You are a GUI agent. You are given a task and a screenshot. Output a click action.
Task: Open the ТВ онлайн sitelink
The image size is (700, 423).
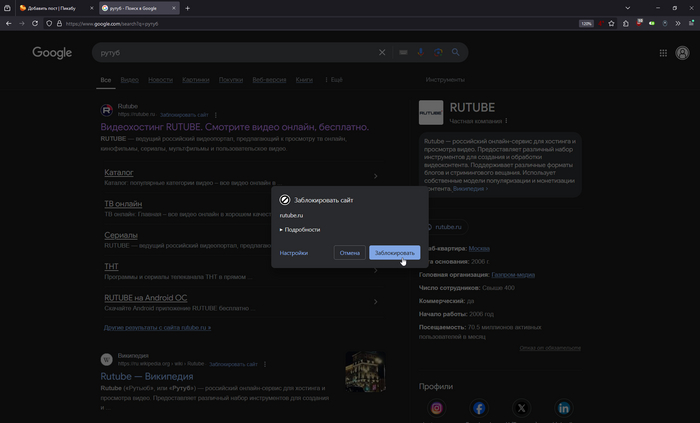click(x=123, y=203)
